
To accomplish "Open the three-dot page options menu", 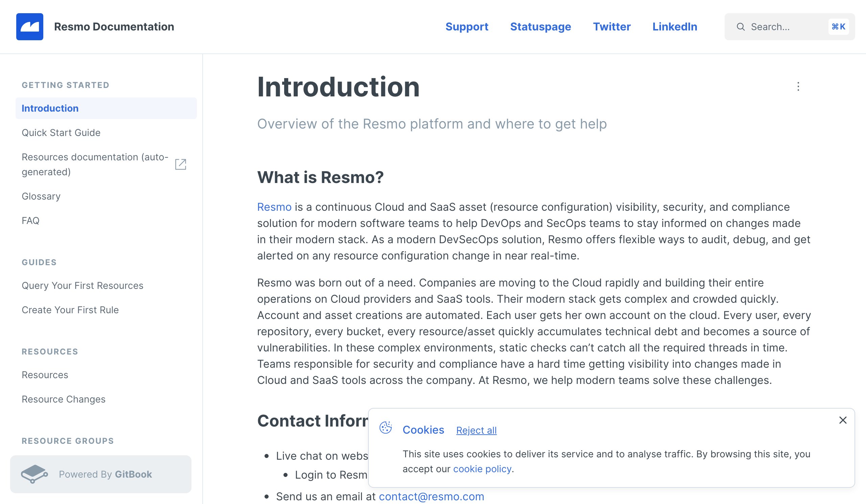I will pyautogui.click(x=798, y=87).
